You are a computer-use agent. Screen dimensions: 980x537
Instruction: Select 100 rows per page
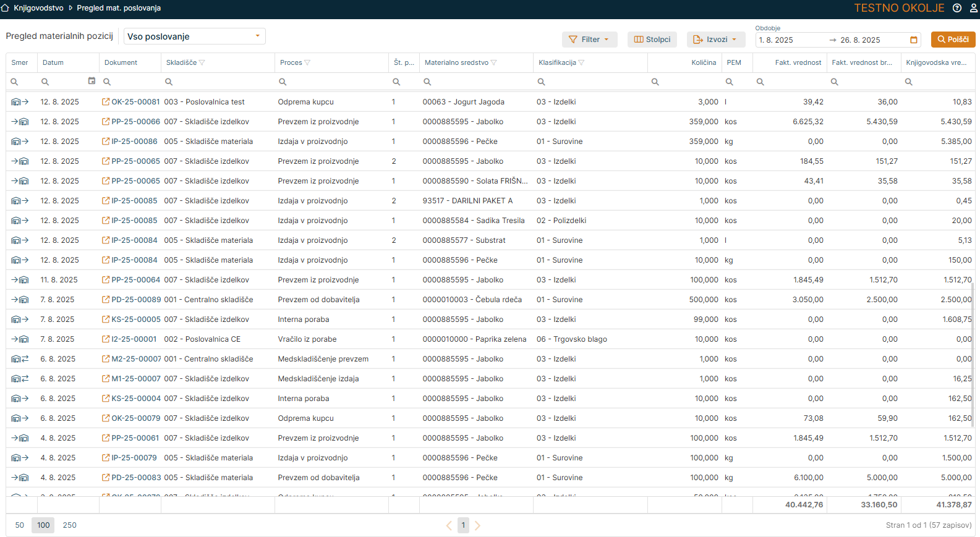click(43, 525)
